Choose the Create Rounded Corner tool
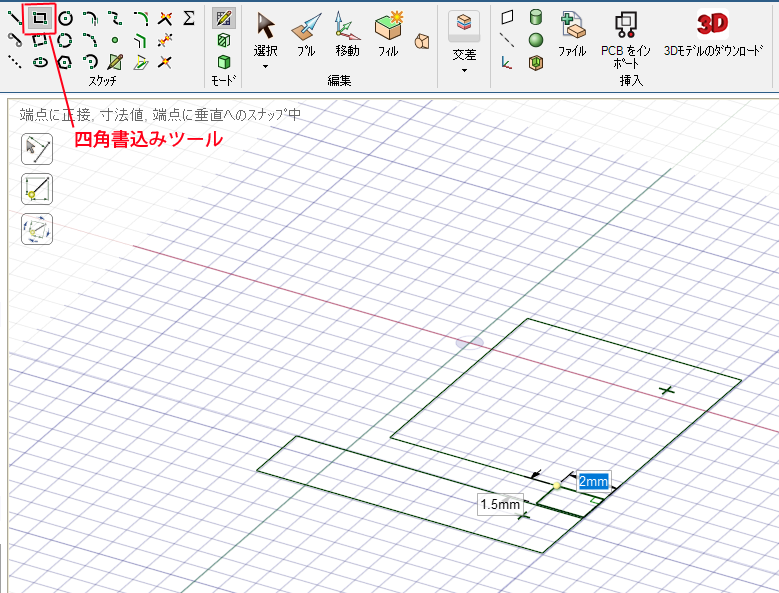The width and height of the screenshot is (779, 593). tap(141, 18)
